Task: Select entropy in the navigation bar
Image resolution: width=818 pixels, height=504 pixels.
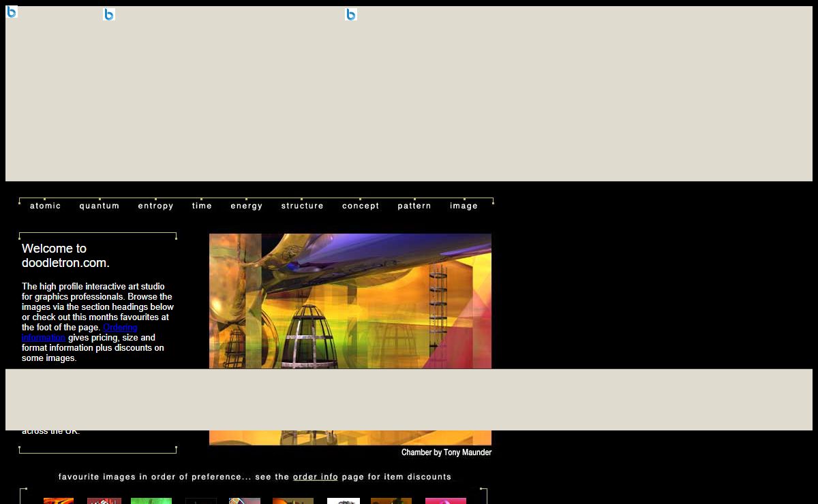Action: point(155,206)
